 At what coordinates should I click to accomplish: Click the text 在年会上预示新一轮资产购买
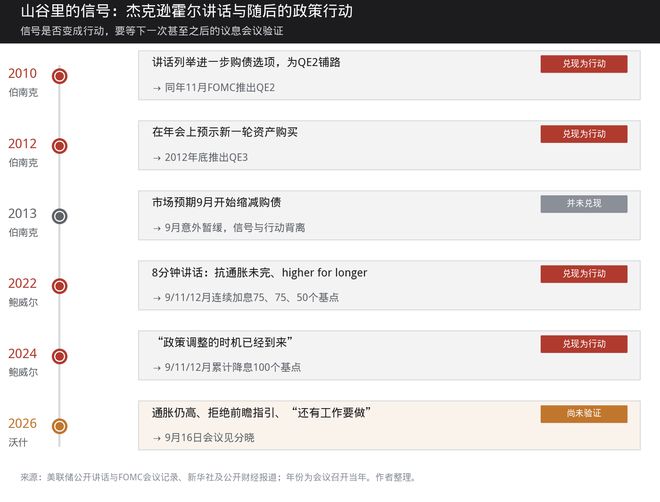coord(225,132)
